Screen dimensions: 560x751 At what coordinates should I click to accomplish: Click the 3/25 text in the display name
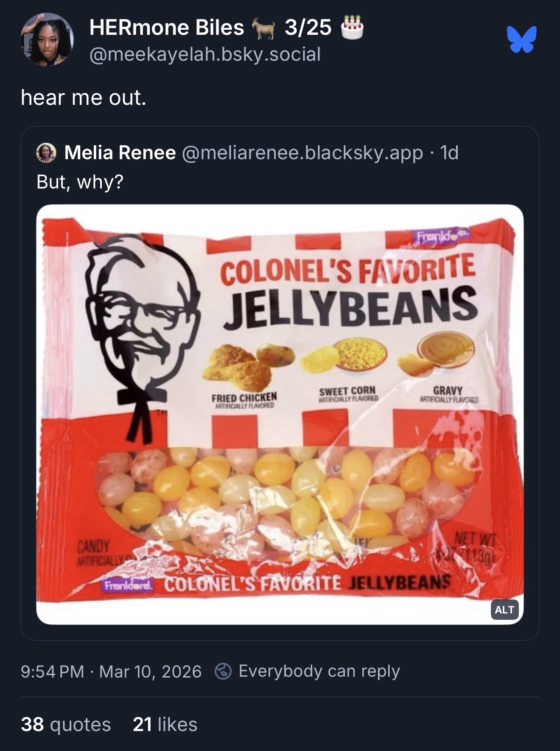308,28
